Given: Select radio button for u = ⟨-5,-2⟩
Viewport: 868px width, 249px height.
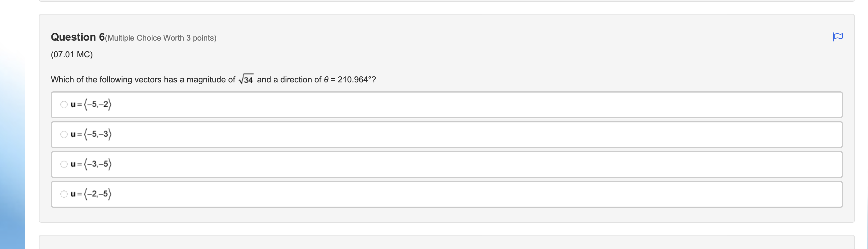Looking at the screenshot, I should 64,105.
